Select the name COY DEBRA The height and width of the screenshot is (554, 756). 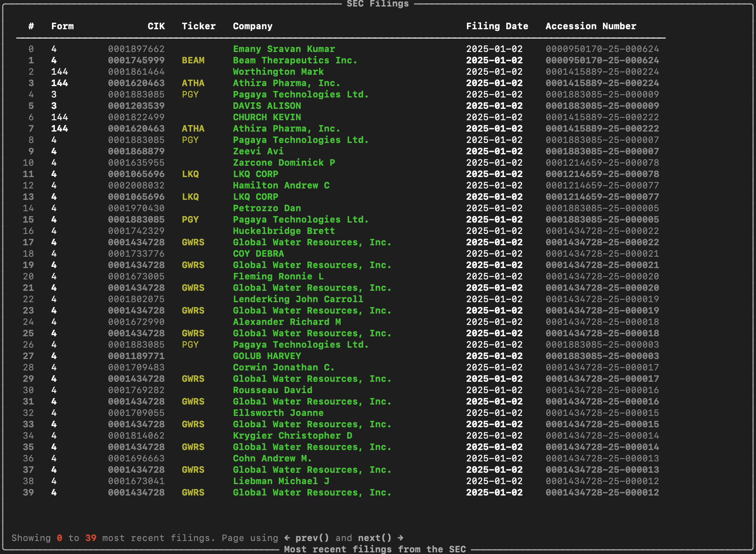tap(258, 253)
